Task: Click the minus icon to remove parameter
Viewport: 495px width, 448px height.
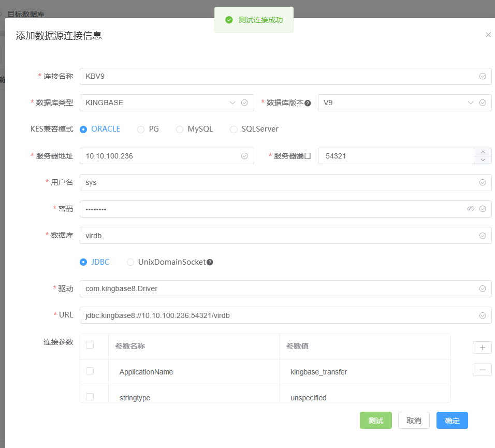Action: tap(482, 370)
